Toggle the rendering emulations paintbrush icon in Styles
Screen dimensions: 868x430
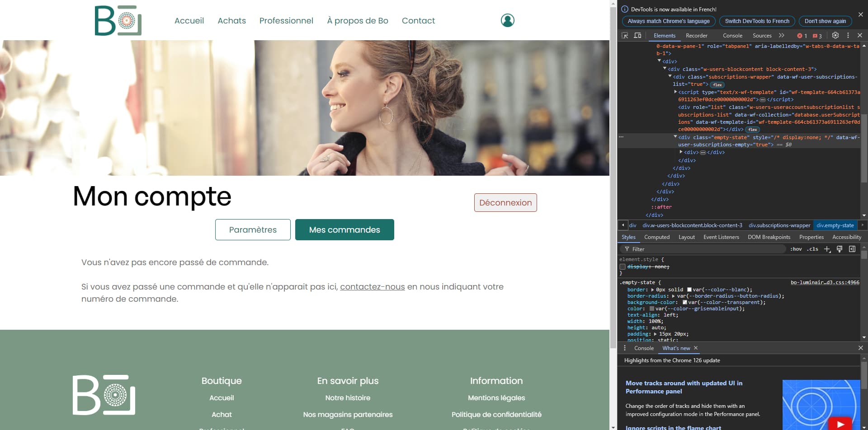click(840, 249)
